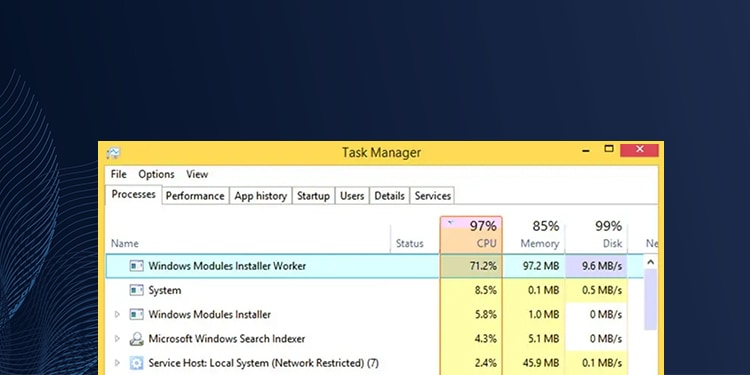Select the Processes tab

pos(133,195)
